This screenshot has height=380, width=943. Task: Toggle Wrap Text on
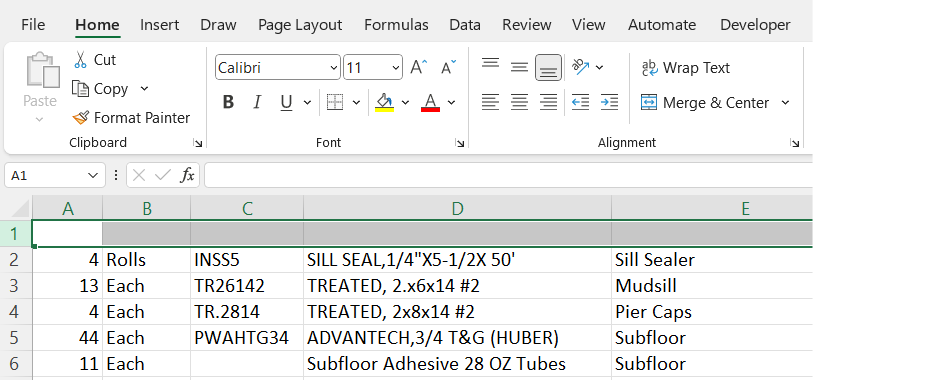(685, 68)
